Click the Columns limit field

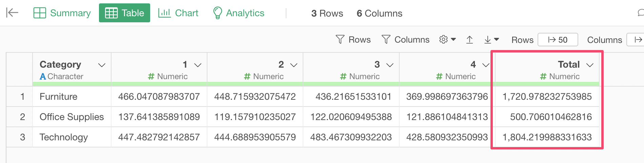tap(636, 40)
